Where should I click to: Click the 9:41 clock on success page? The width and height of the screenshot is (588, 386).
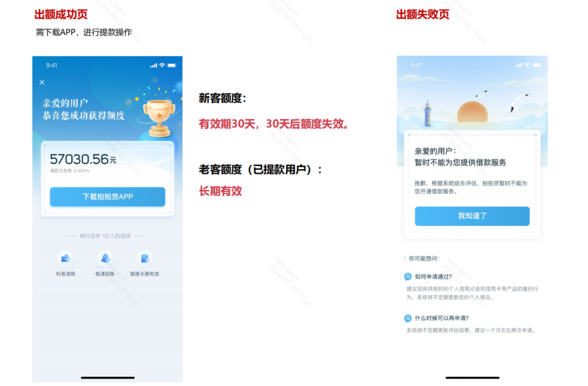[51, 65]
